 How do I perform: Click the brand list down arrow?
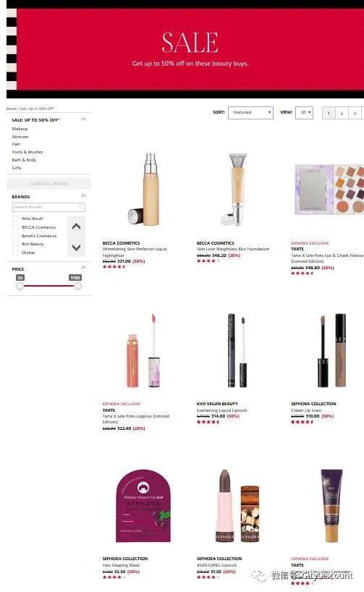pyautogui.click(x=76, y=248)
